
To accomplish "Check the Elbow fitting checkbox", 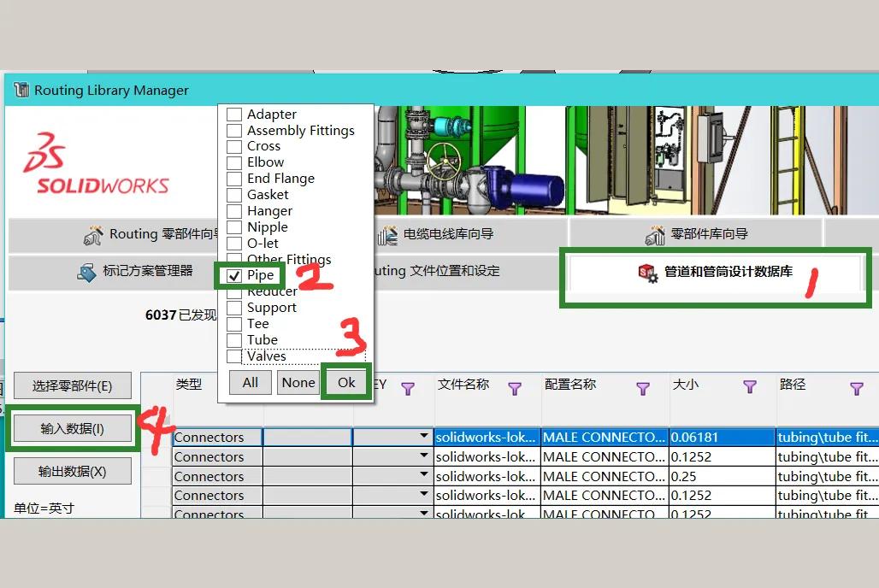I will [233, 162].
